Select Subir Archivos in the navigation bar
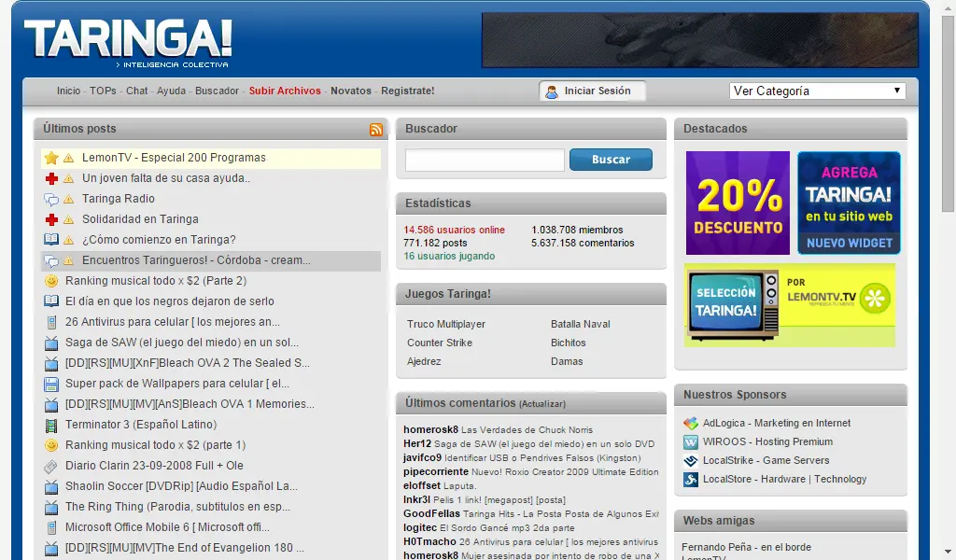The width and height of the screenshot is (956, 560). pos(285,91)
